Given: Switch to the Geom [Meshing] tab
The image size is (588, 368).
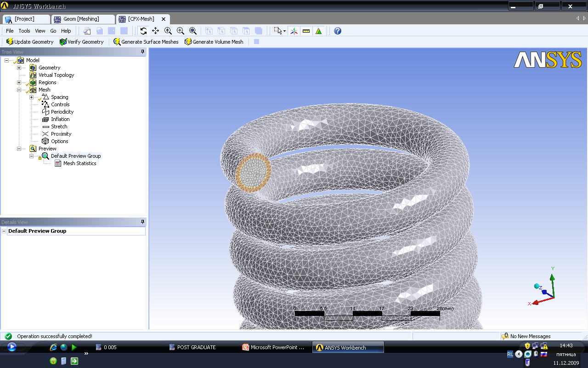Looking at the screenshot, I should [83, 19].
